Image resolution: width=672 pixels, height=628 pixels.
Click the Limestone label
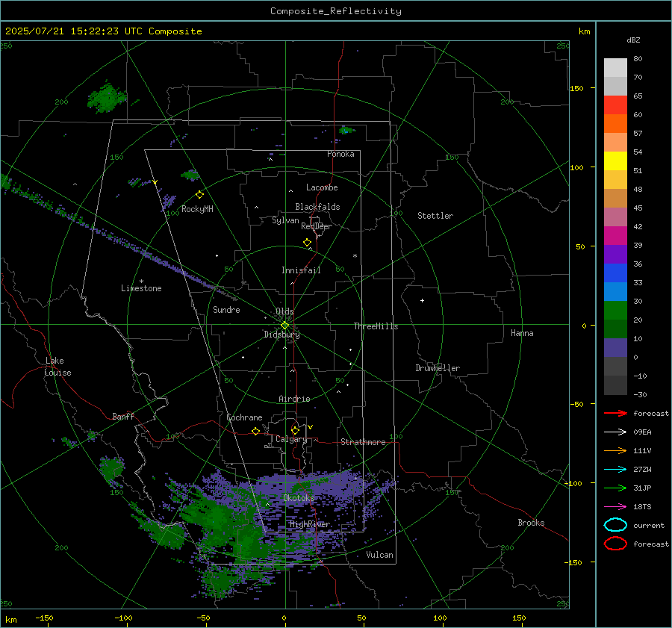point(141,288)
